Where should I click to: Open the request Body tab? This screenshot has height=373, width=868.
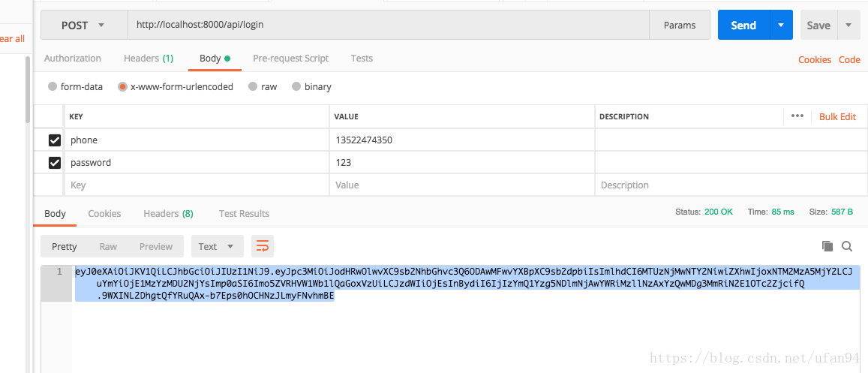click(215, 58)
